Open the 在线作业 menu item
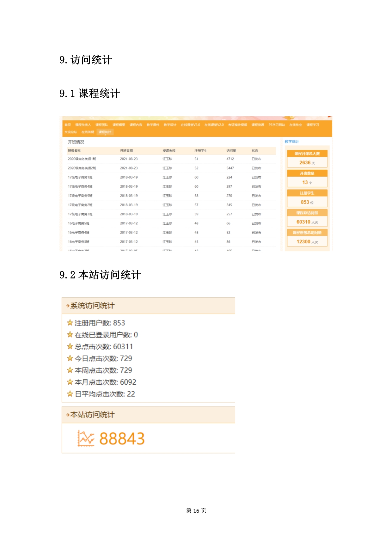 pyautogui.click(x=296, y=125)
